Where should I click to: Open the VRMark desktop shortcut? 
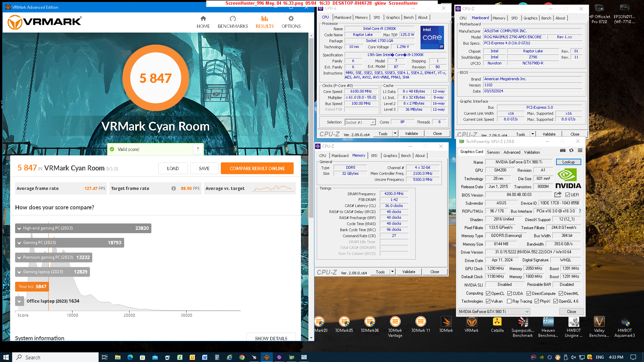pyautogui.click(x=472, y=325)
